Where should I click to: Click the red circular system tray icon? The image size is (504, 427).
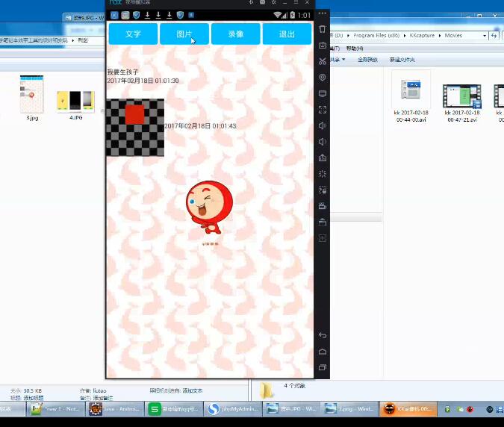click(470, 409)
